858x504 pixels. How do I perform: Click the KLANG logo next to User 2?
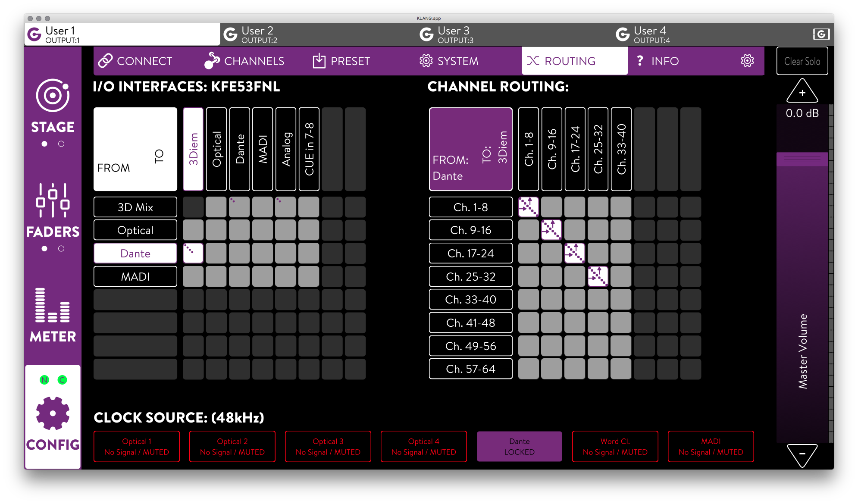[231, 34]
